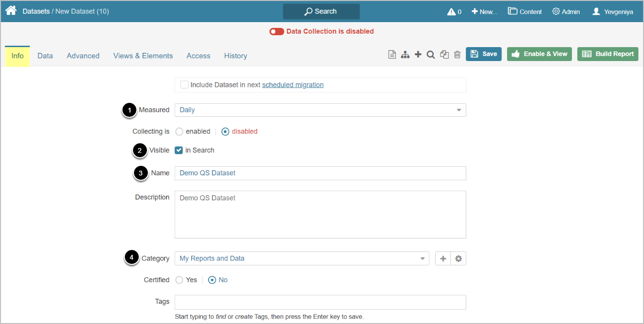Open the Yevgeniya user profile menu
Screen dimensions: 644x324
tap(612, 12)
